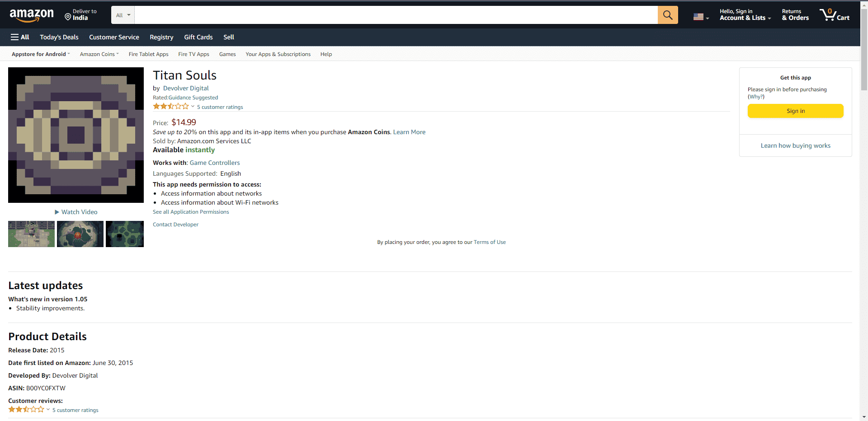868x421 pixels.
Task: Click Contact Developer
Action: pos(175,225)
